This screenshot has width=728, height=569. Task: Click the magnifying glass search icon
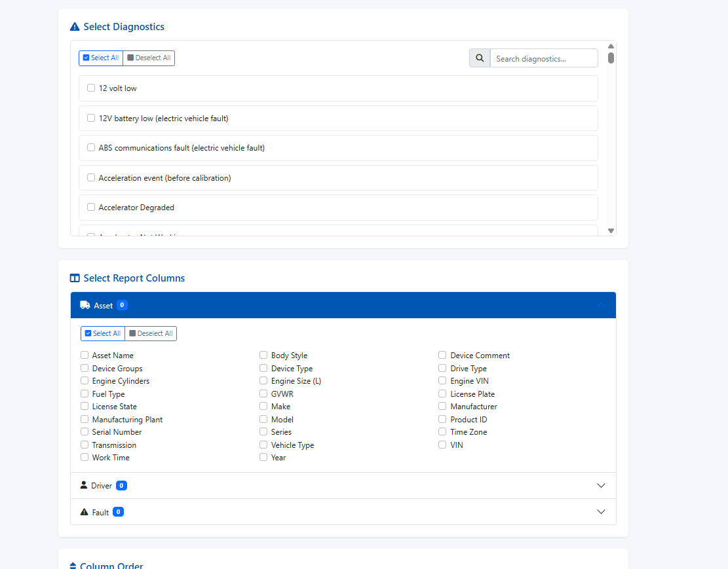tap(480, 58)
